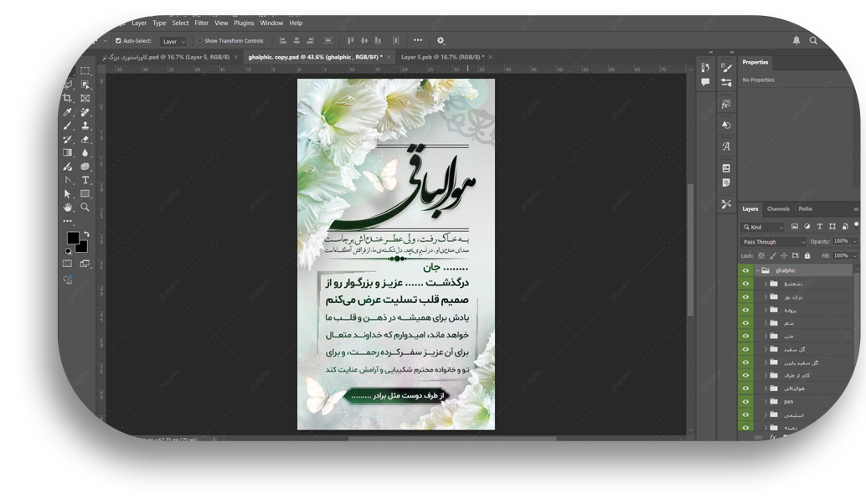Hide the ghalphic group layer

(x=745, y=270)
